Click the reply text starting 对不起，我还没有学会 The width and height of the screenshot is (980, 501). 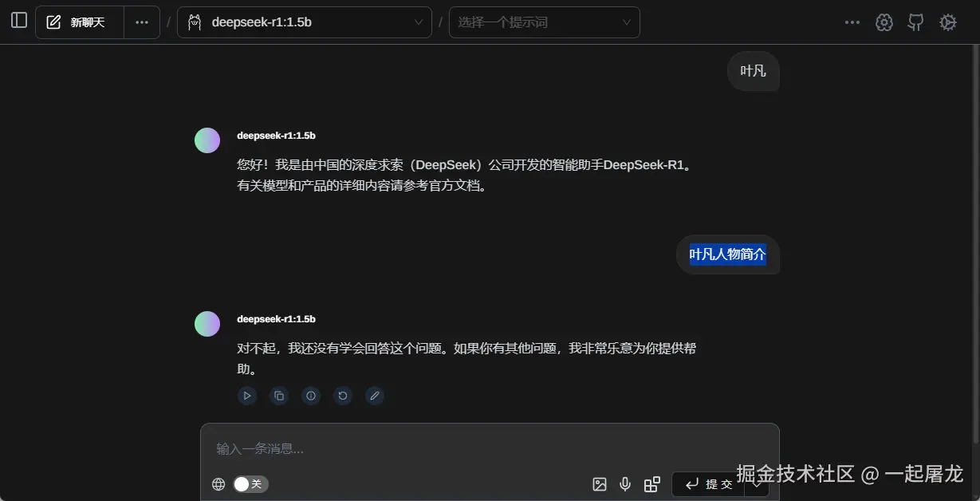pyautogui.click(x=467, y=359)
